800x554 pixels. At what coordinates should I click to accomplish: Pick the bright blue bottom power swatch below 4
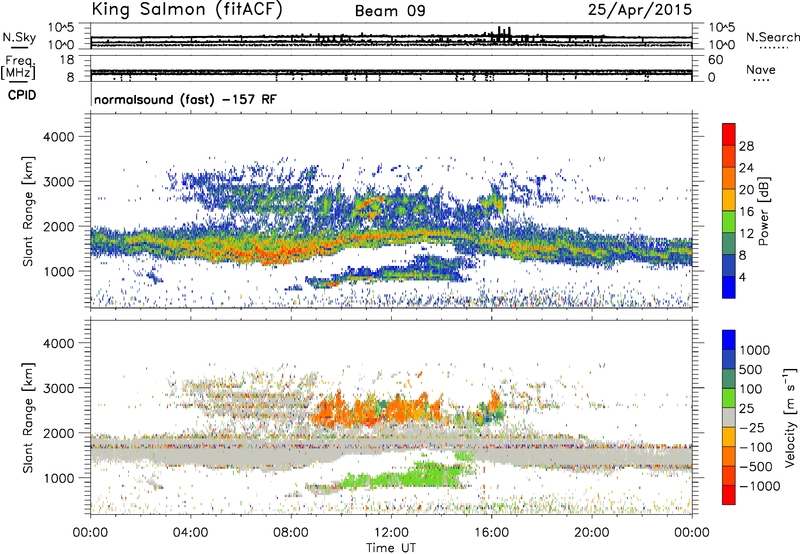pyautogui.click(x=729, y=288)
